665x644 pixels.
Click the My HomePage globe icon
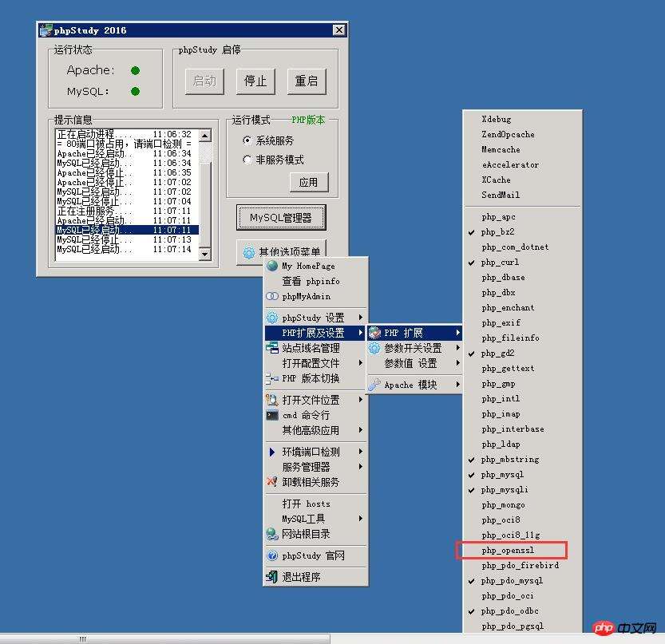[272, 266]
